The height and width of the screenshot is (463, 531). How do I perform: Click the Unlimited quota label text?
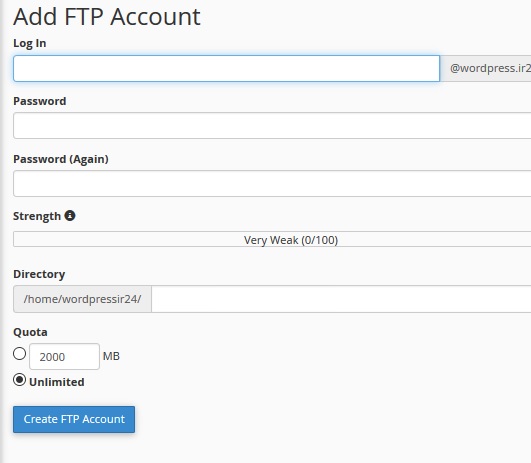pyautogui.click(x=57, y=382)
